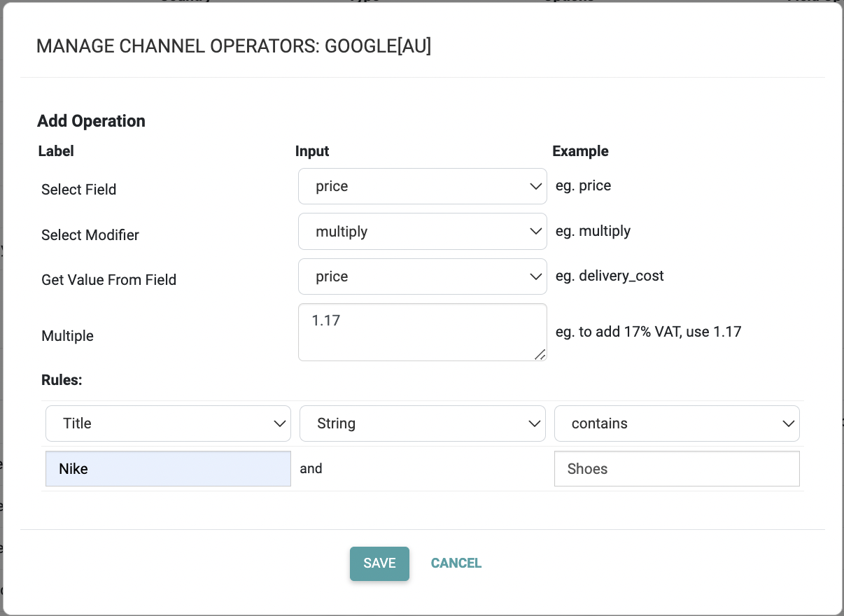Expand the Select Modifier dropdown
This screenshot has height=616, width=844.
pyautogui.click(x=422, y=231)
